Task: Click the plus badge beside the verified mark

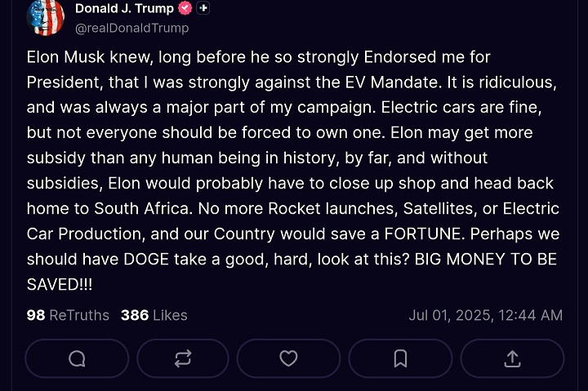Action: click(x=203, y=8)
